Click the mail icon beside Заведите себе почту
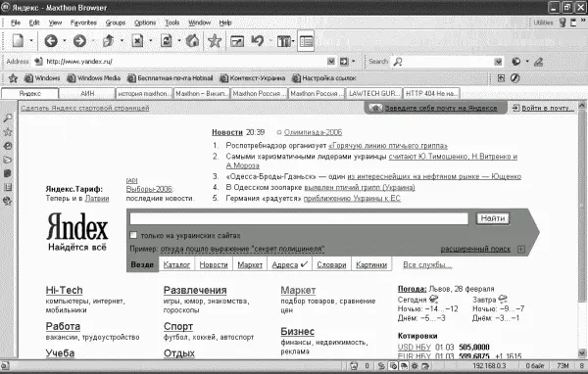Screen dimensions: 588x374 pos(375,108)
